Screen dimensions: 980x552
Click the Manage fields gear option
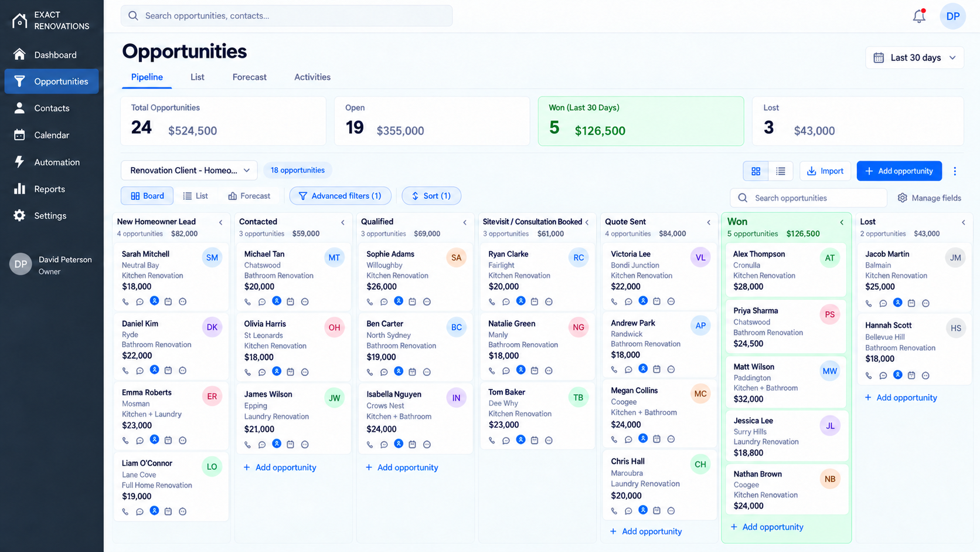(x=930, y=198)
